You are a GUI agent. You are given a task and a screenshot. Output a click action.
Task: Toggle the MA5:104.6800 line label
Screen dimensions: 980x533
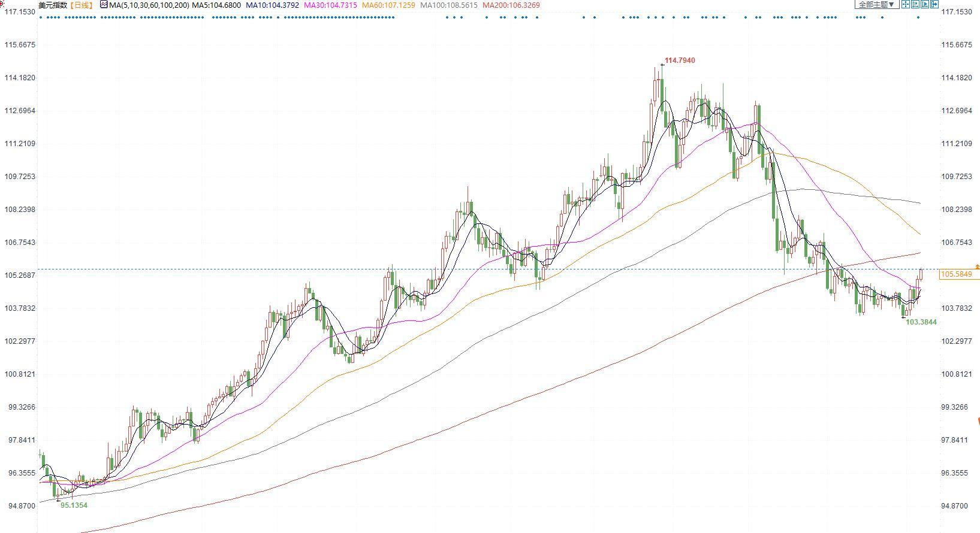click(216, 5)
